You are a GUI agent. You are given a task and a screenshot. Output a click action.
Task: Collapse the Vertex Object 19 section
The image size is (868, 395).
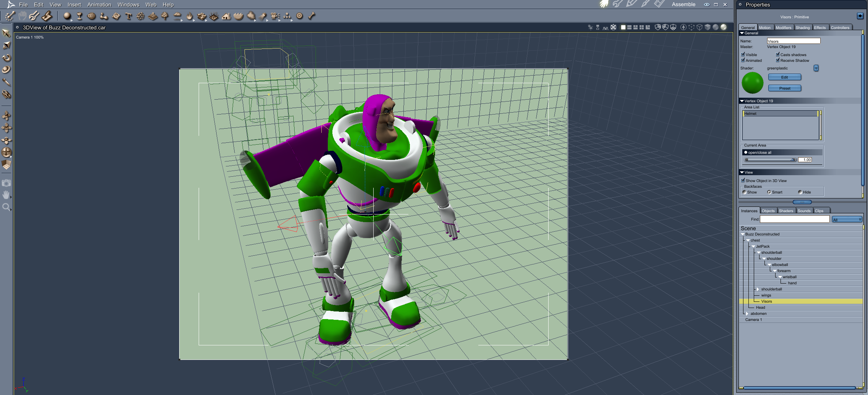tap(742, 101)
